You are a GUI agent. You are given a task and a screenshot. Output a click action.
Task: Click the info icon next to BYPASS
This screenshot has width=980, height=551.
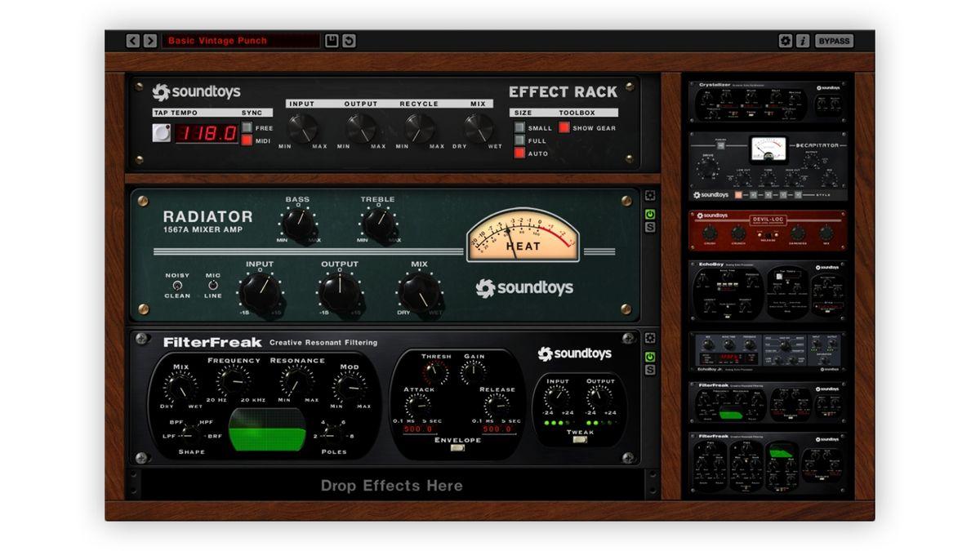point(802,40)
